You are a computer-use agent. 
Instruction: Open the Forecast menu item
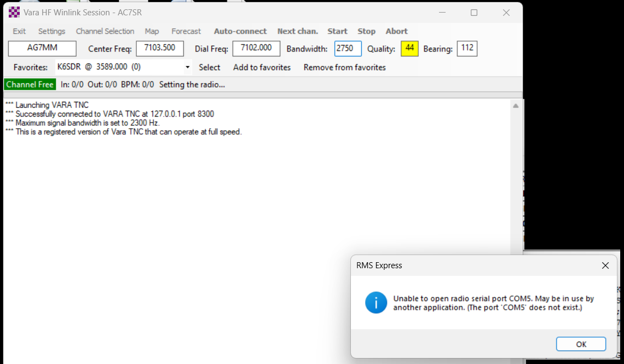click(186, 31)
